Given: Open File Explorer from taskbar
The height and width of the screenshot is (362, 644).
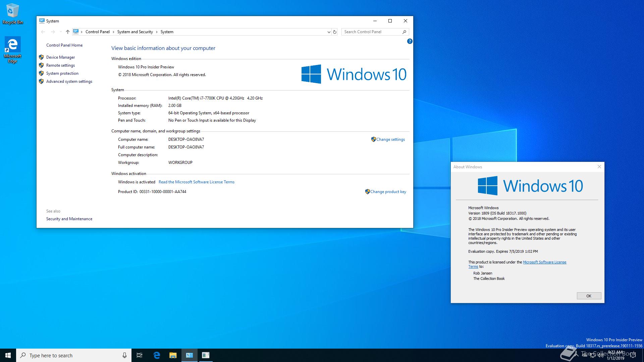Looking at the screenshot, I should point(173,355).
